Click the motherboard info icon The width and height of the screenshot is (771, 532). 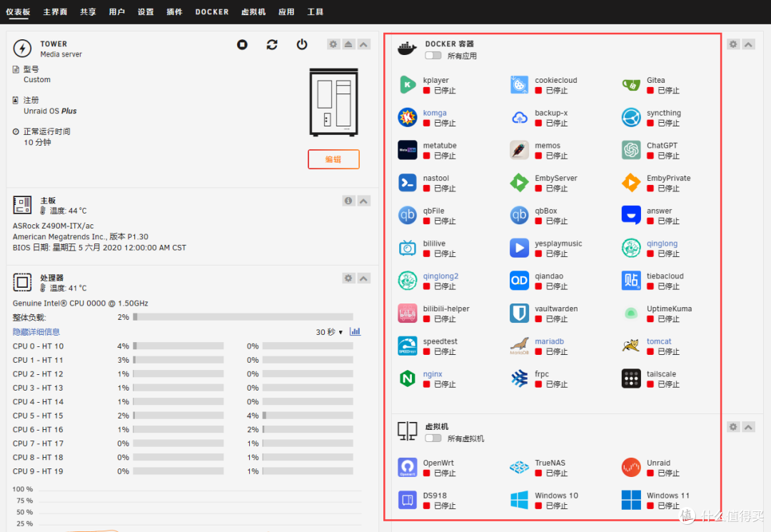348,201
